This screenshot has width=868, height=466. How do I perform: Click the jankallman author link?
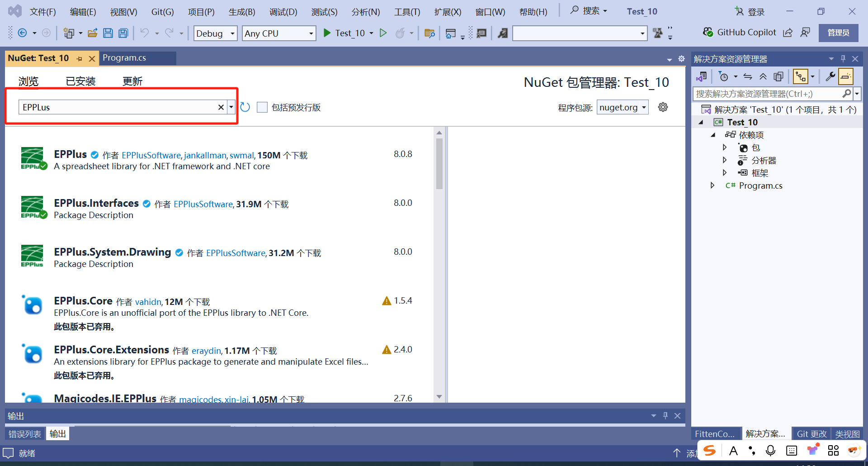click(205, 155)
